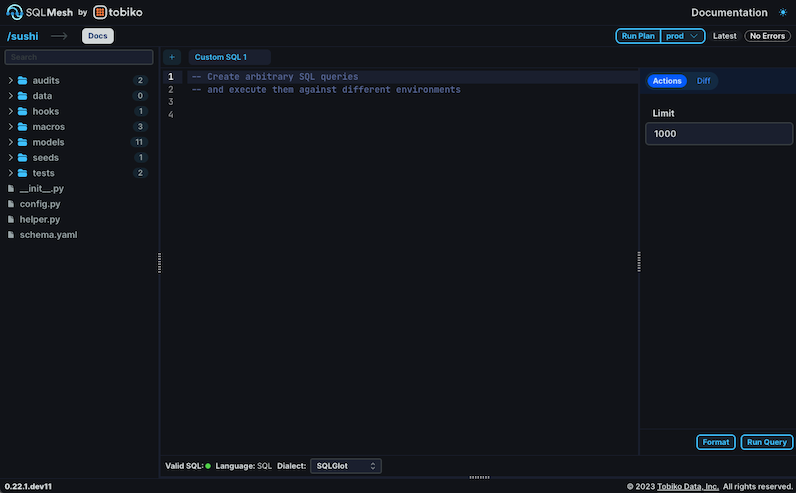Click the hooks folder icon

pos(22,111)
